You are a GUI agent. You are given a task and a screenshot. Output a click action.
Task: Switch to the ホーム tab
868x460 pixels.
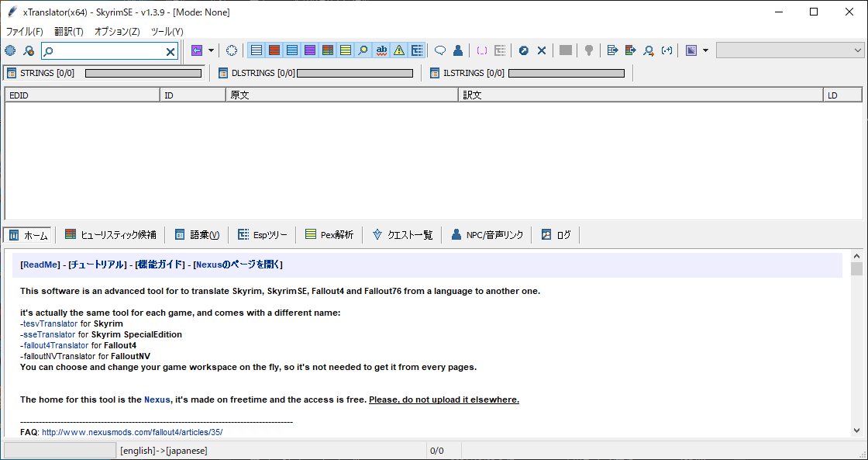point(28,235)
